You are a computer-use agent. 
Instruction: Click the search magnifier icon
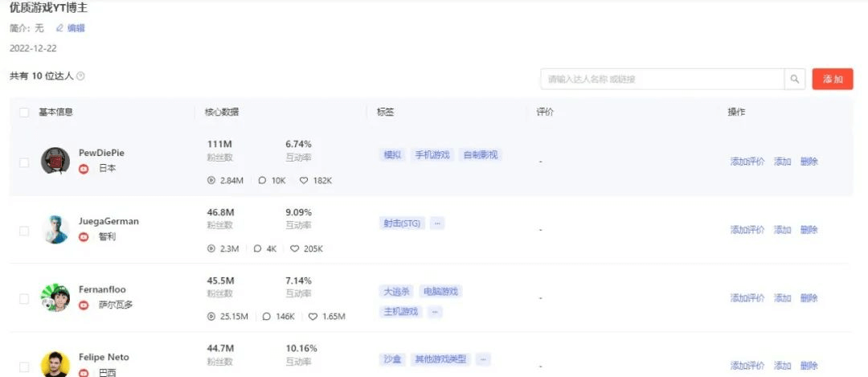click(795, 79)
